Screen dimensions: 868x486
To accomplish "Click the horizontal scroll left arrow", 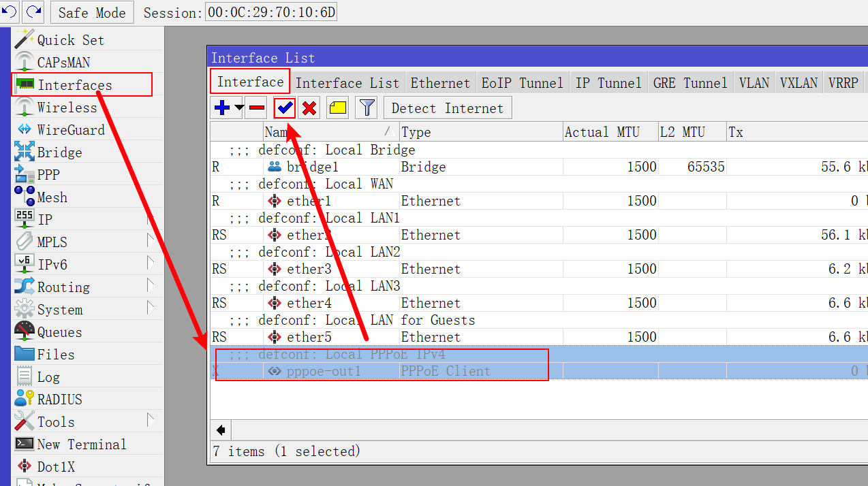I will (221, 430).
